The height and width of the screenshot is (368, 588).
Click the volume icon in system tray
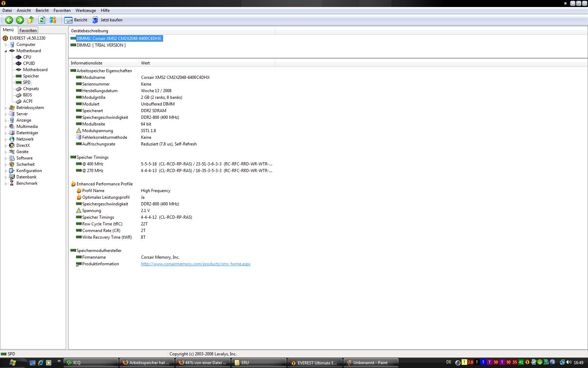[568, 362]
